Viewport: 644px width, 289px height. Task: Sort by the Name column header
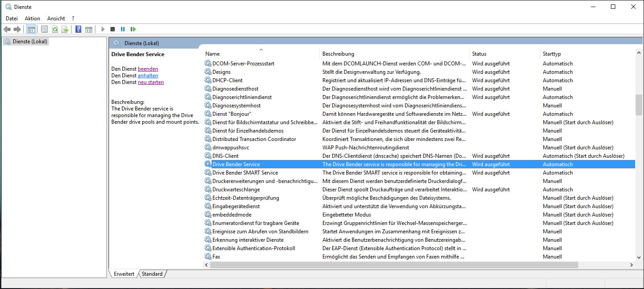[x=261, y=53]
